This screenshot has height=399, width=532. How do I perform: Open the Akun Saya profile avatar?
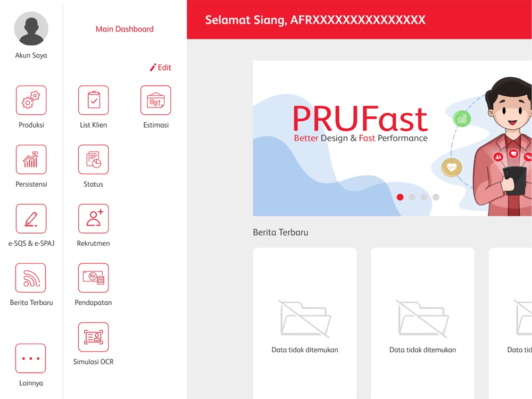[x=31, y=29]
